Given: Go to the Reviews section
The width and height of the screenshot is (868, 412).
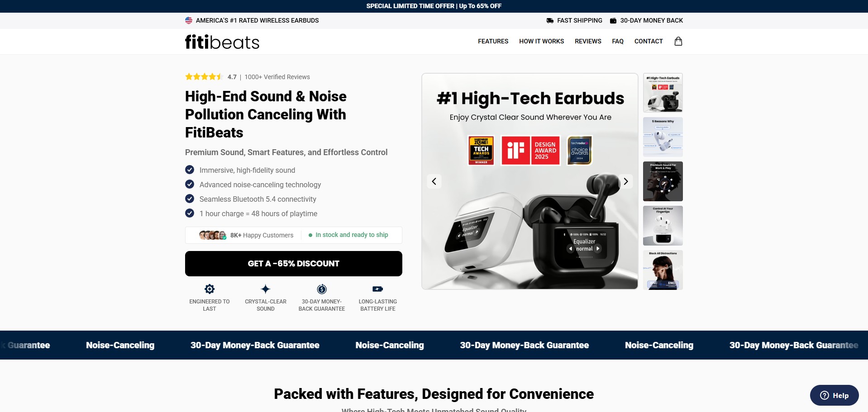Looking at the screenshot, I should coord(588,41).
